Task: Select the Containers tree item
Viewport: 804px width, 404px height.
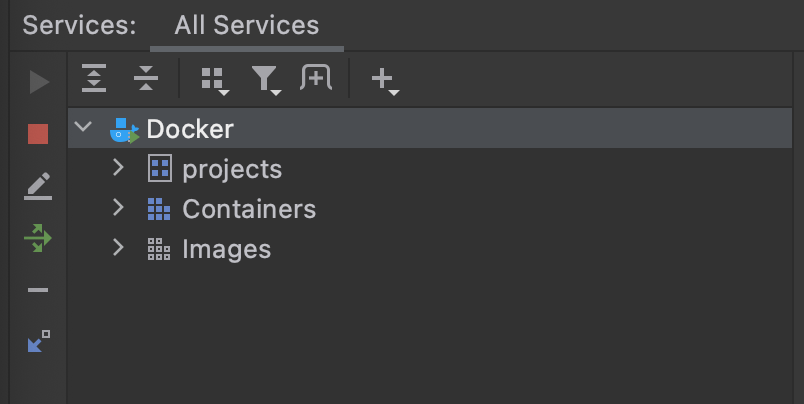Action: 248,209
